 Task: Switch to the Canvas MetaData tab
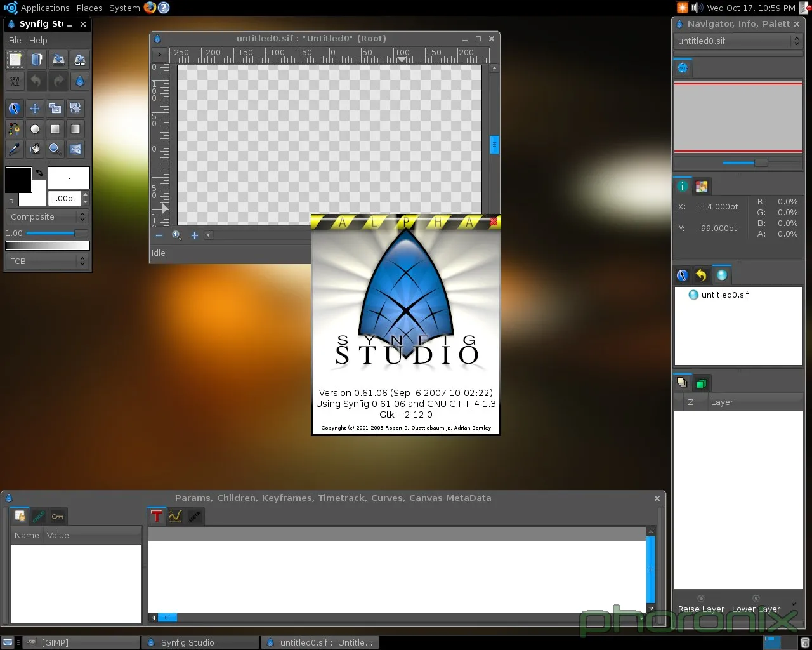coord(195,516)
